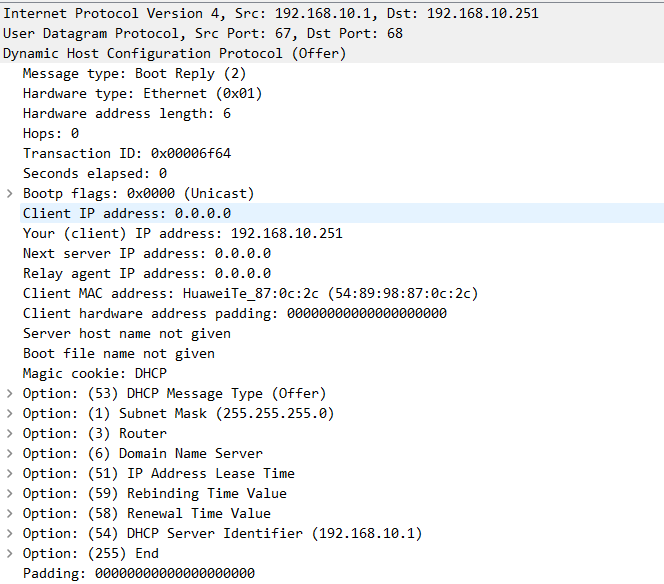Select the Transaction ID field
The width and height of the screenshot is (664, 584).
coord(127,153)
